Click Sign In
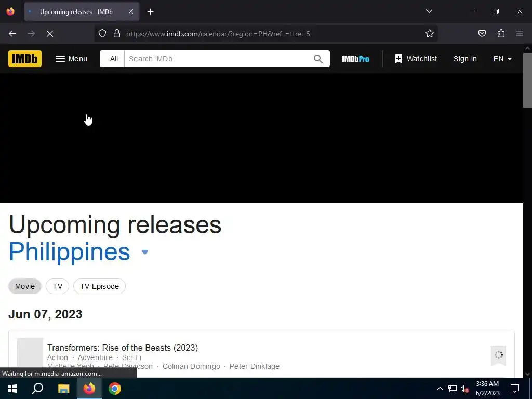532x399 pixels. tap(465, 59)
